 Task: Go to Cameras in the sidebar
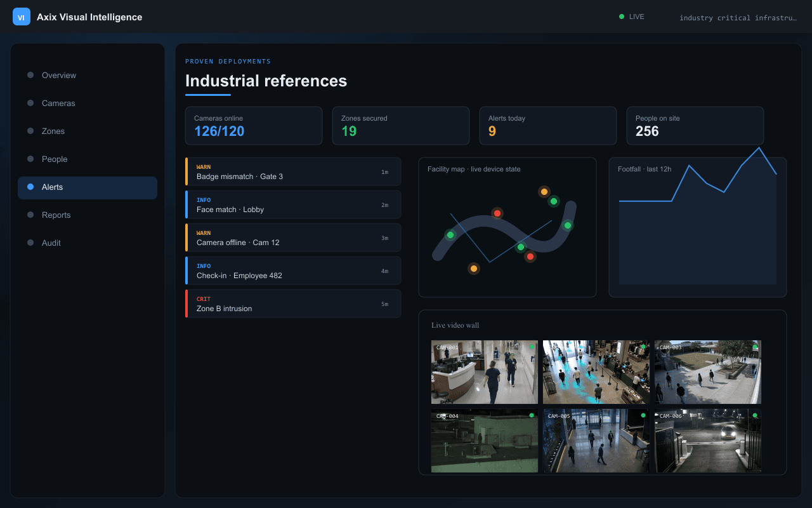(88, 103)
